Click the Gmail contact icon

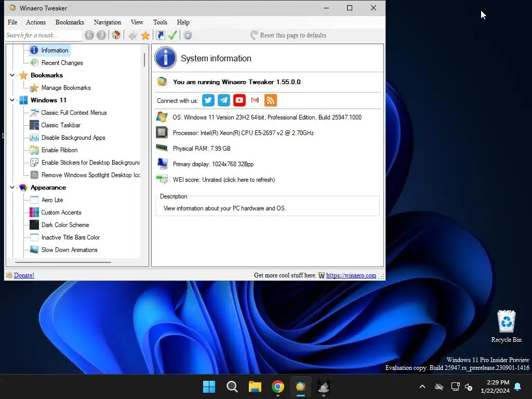[255, 100]
